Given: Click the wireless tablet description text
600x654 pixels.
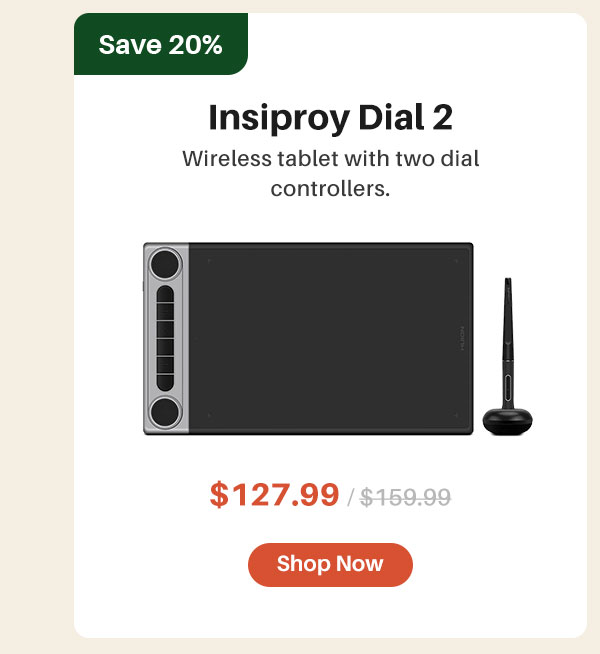Looking at the screenshot, I should coord(330,174).
